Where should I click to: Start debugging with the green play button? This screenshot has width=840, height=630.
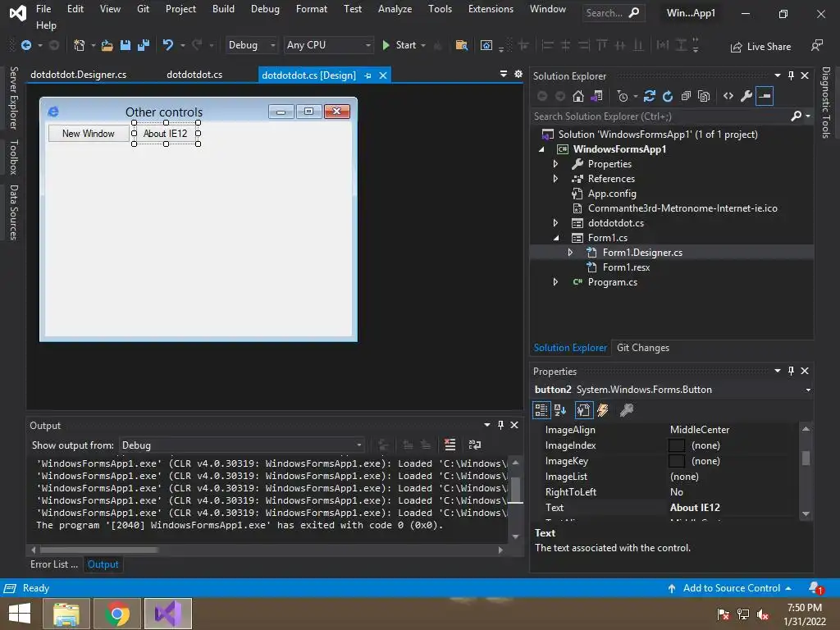[x=386, y=46]
